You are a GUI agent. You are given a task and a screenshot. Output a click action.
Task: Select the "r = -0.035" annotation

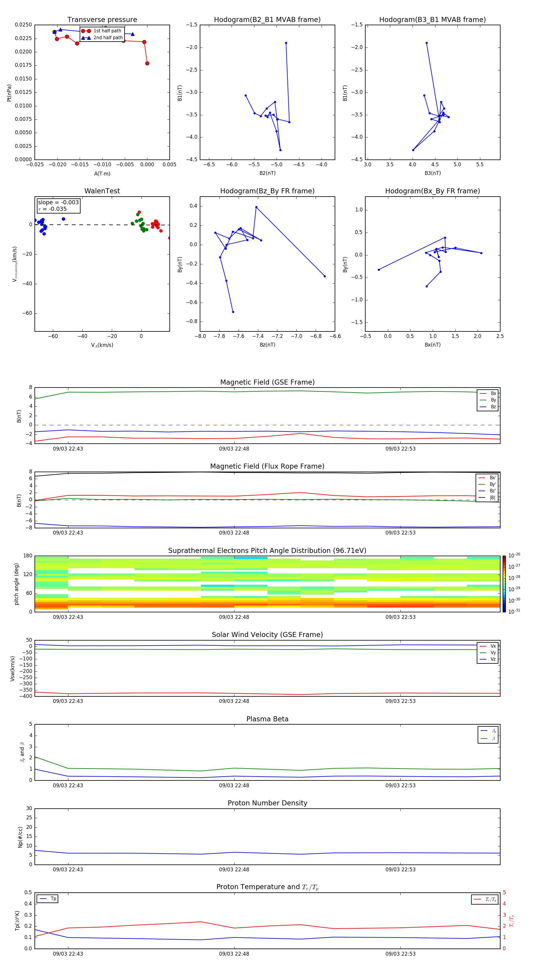click(x=52, y=209)
